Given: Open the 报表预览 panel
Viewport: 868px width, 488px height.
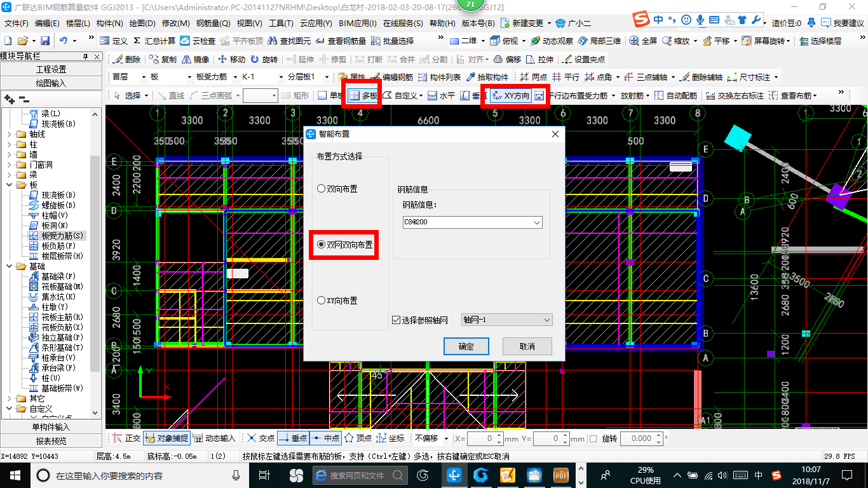Looking at the screenshot, I should [x=51, y=441].
